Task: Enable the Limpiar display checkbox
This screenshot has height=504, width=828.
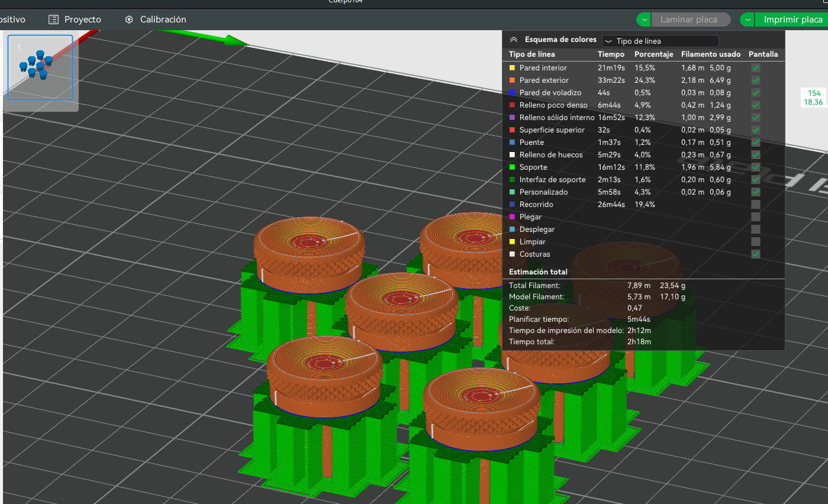Action: tap(756, 242)
